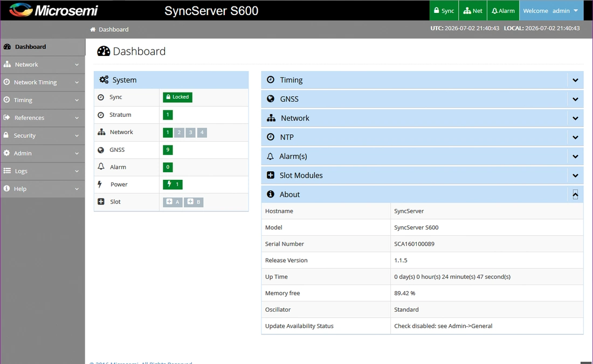Click the Help info icon in sidebar
The width and height of the screenshot is (593, 364).
6,188
